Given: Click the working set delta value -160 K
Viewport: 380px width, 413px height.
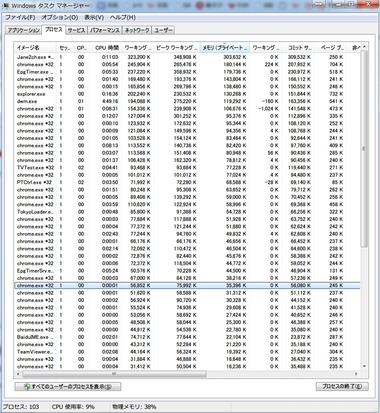Looking at the screenshot, I should click(x=270, y=101).
